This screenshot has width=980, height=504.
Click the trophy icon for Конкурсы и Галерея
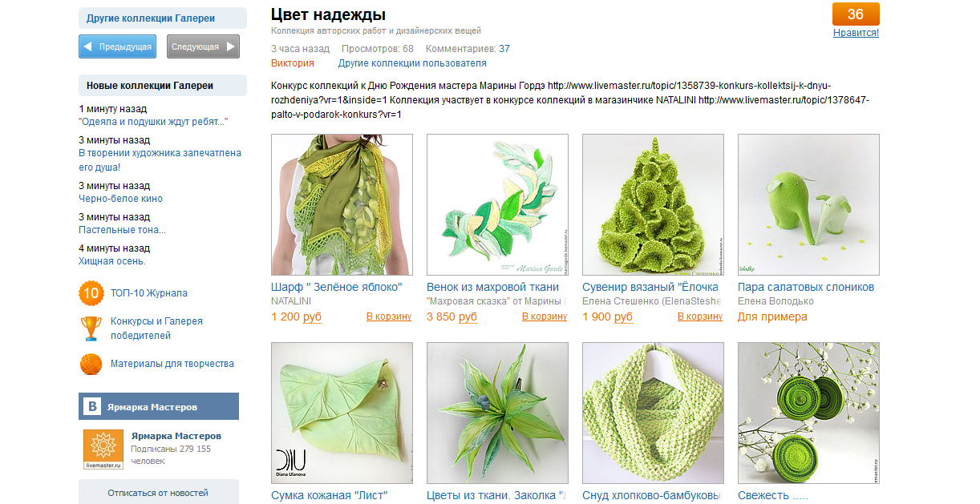point(91,328)
